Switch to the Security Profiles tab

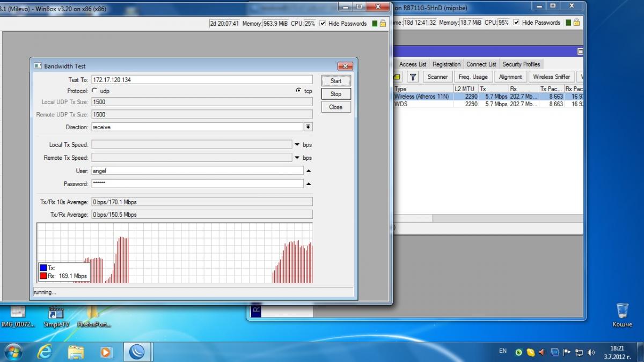tap(521, 64)
